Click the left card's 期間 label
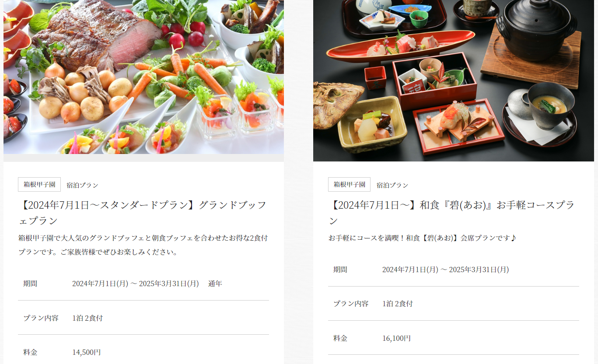Viewport: 598px width, 364px height. pos(30,283)
